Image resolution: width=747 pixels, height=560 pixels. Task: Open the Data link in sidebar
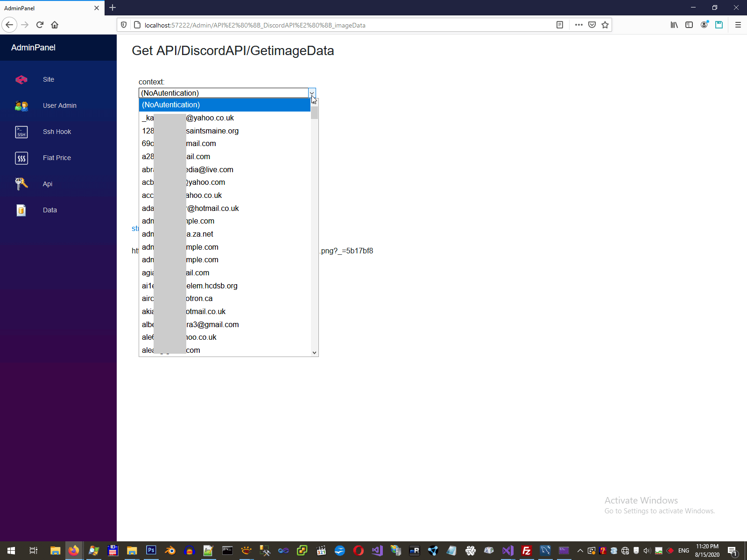point(50,210)
